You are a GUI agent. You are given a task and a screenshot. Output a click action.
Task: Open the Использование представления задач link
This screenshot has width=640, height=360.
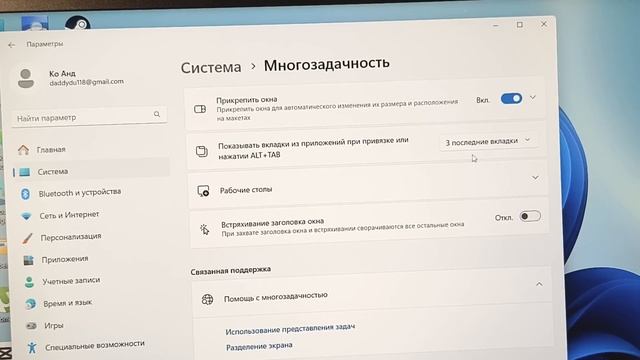(290, 329)
